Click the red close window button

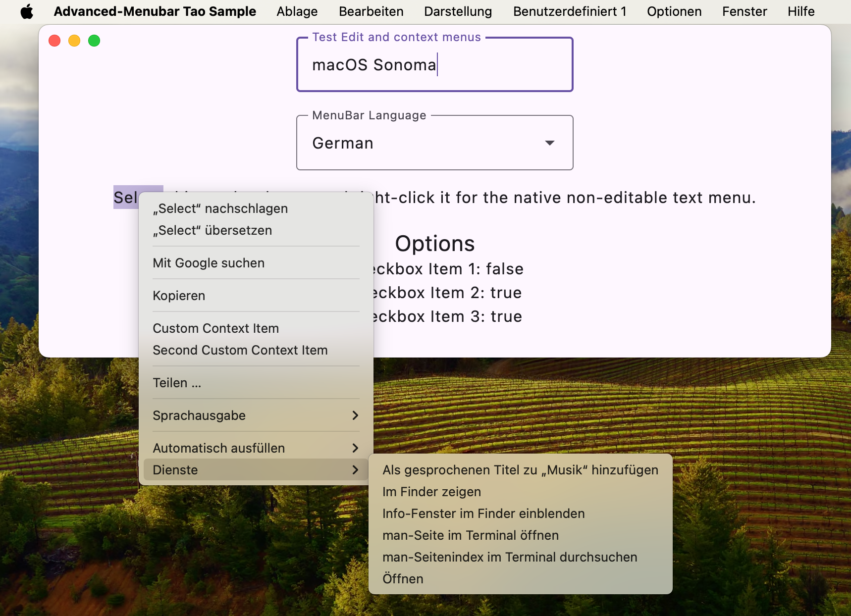(x=54, y=41)
